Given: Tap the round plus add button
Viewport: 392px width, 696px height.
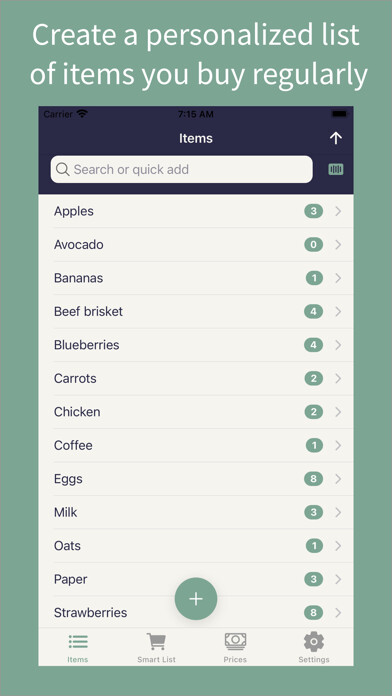Looking at the screenshot, I should pos(196,599).
